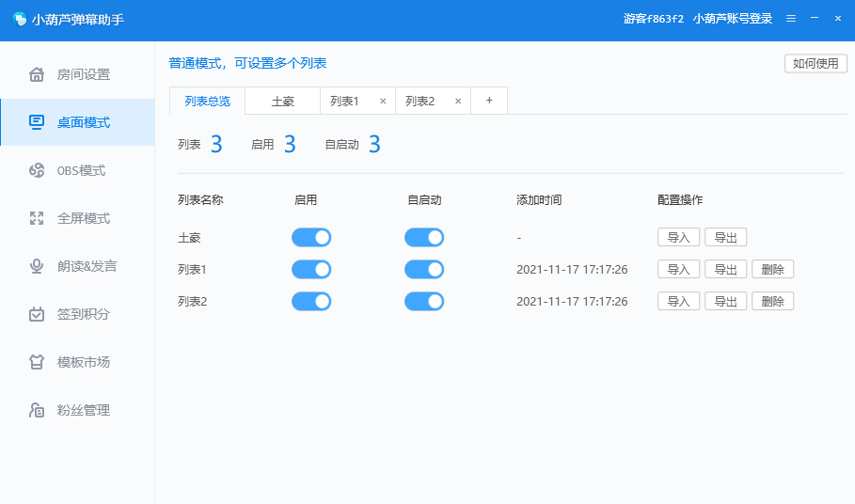Screen dimensions: 855x504
Task: Select the 列表总览 tab
Action: pos(207,101)
